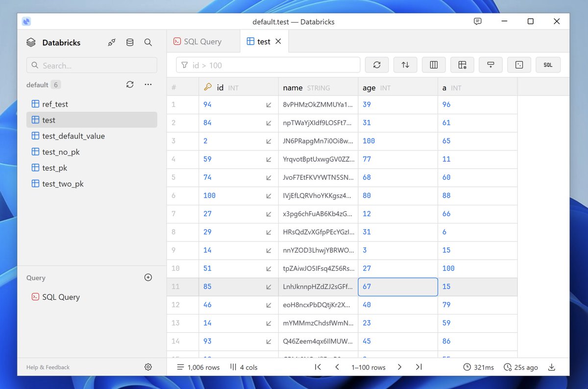588x389 pixels.
Task: Select a-column cell with value 100
Action: (477, 268)
